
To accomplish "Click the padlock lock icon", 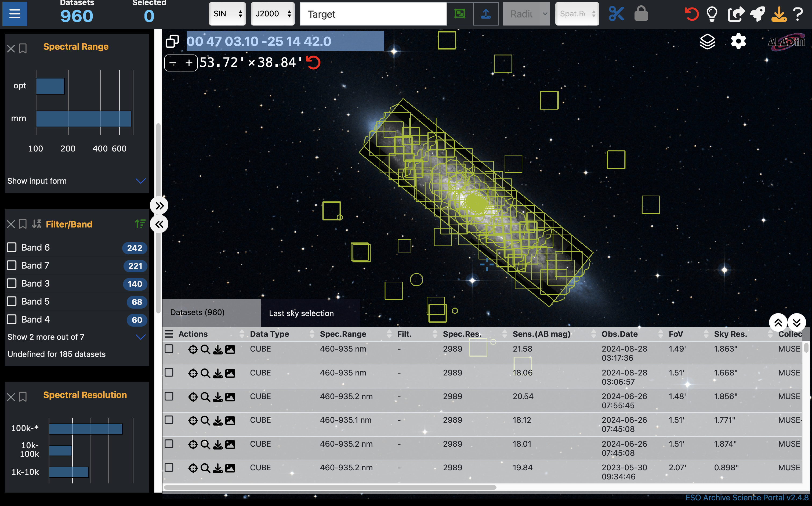I will (641, 14).
